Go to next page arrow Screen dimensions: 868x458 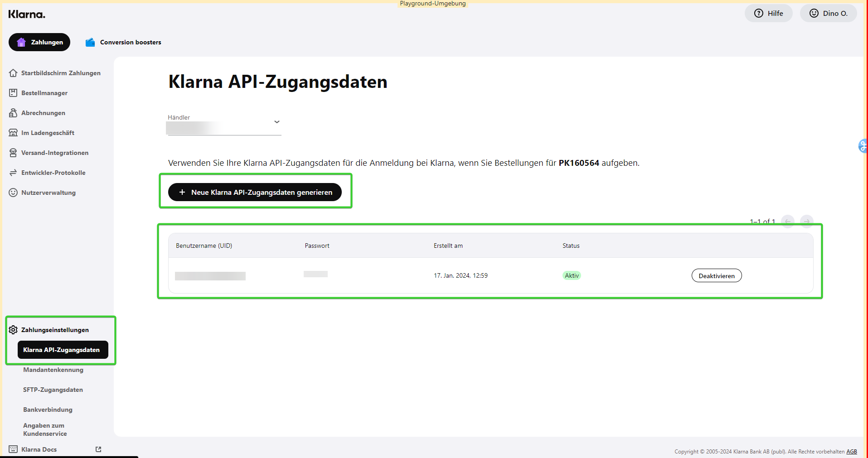click(x=807, y=222)
